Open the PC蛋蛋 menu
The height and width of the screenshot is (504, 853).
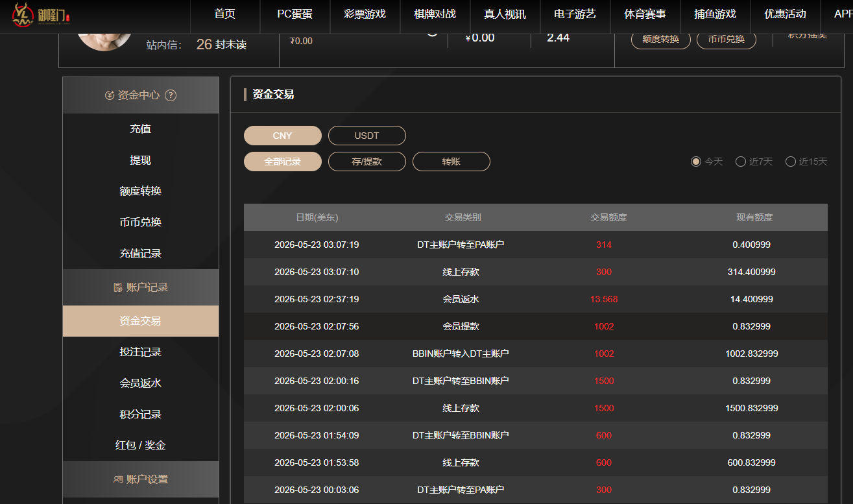pos(294,14)
